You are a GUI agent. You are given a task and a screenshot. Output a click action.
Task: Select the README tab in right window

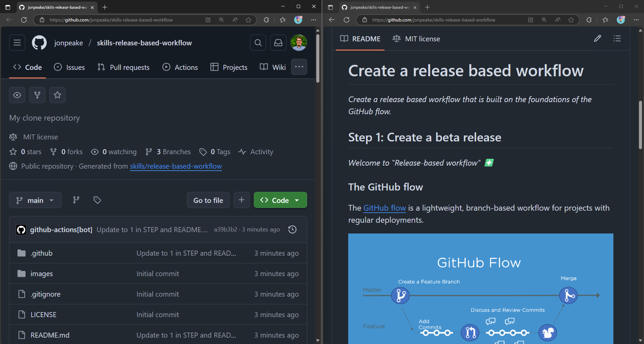360,39
